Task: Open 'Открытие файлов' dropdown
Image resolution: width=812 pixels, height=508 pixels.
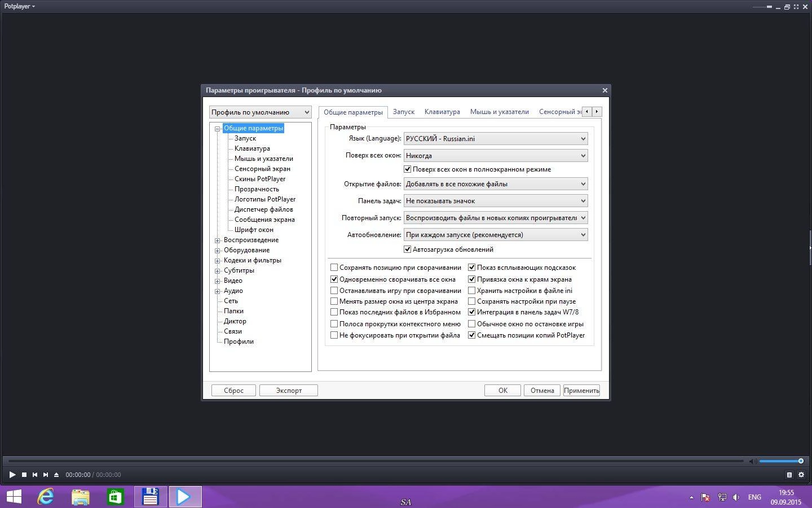Action: [496, 184]
